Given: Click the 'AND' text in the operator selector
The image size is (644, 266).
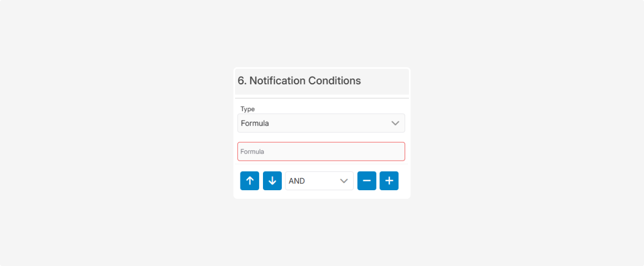Looking at the screenshot, I should click(297, 181).
